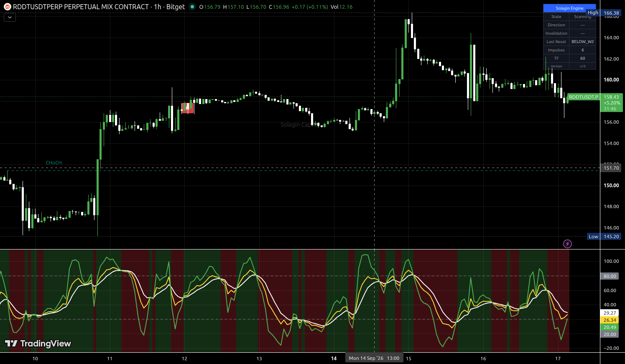Click the Mon 14 Sep '26 13:00 time label

tap(374, 358)
